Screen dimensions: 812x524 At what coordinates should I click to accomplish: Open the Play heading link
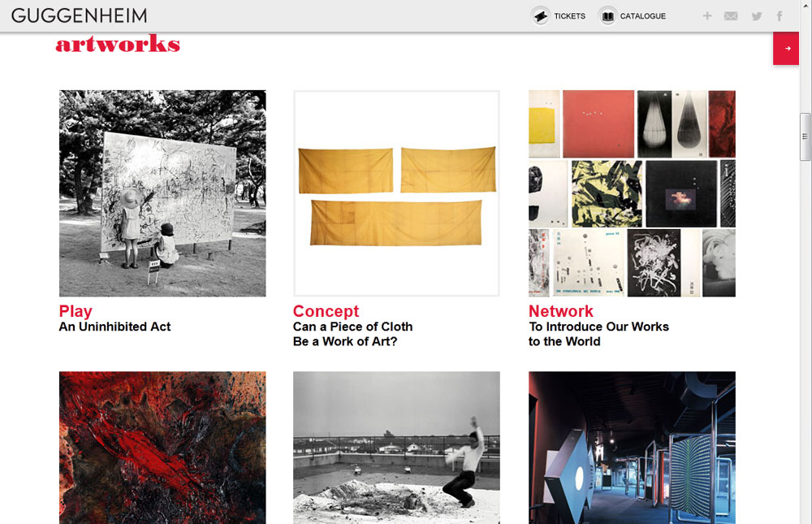coord(76,310)
